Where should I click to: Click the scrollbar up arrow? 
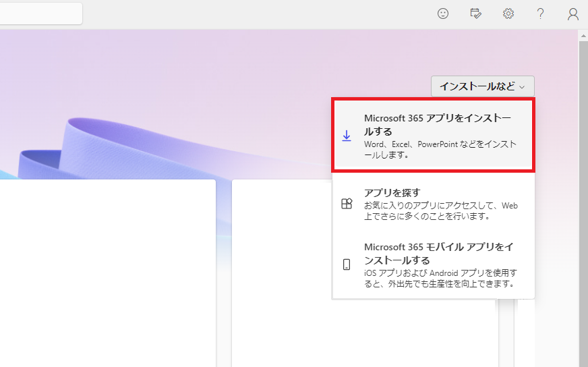coord(583,36)
